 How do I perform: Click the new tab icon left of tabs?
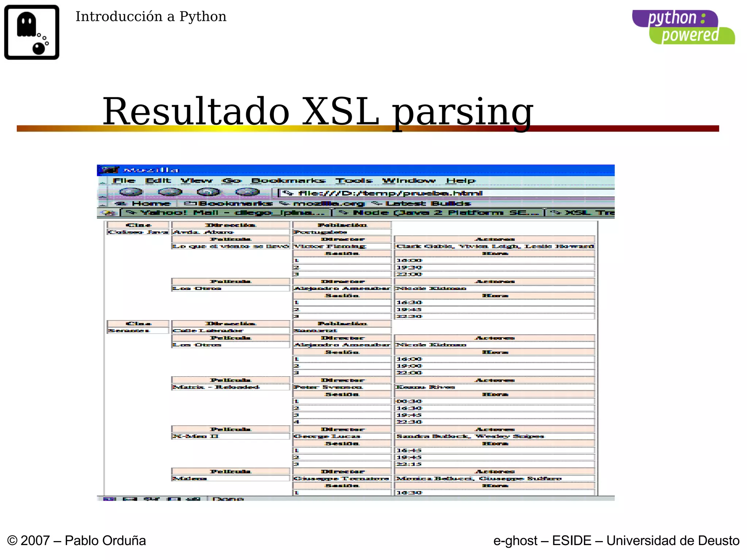[x=109, y=213]
